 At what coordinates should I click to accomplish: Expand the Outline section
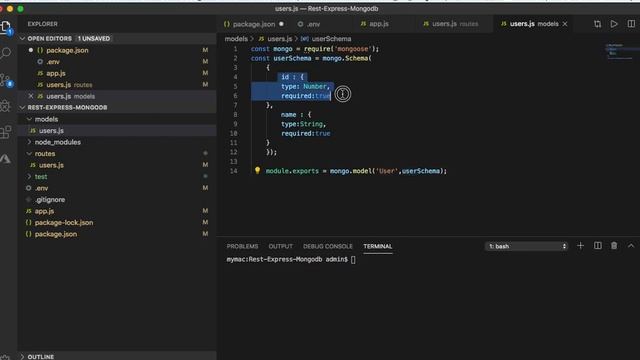[x=22, y=356]
